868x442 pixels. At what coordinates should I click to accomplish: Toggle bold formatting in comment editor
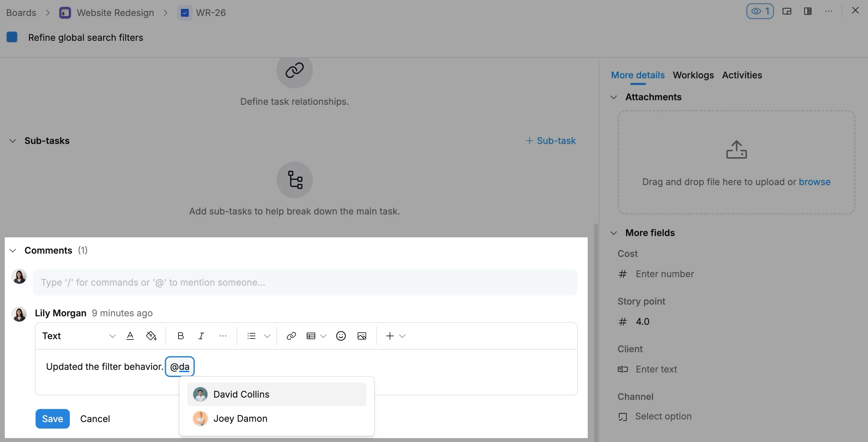point(180,336)
